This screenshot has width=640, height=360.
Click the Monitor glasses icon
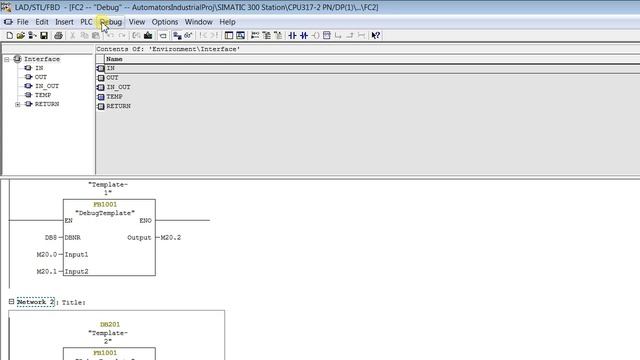click(x=188, y=36)
